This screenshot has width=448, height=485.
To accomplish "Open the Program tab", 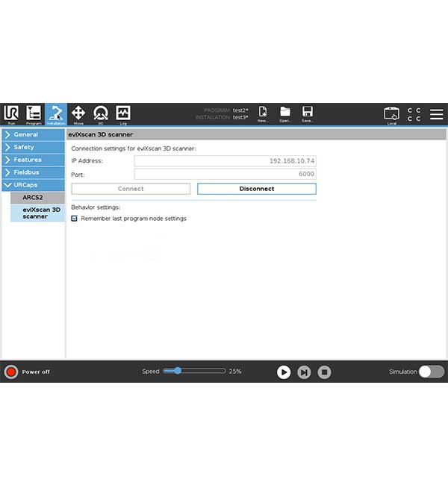I will pyautogui.click(x=34, y=114).
